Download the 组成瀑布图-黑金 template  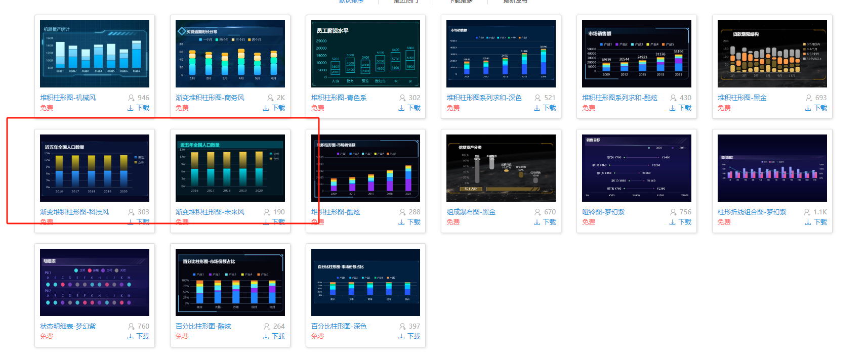[545, 222]
